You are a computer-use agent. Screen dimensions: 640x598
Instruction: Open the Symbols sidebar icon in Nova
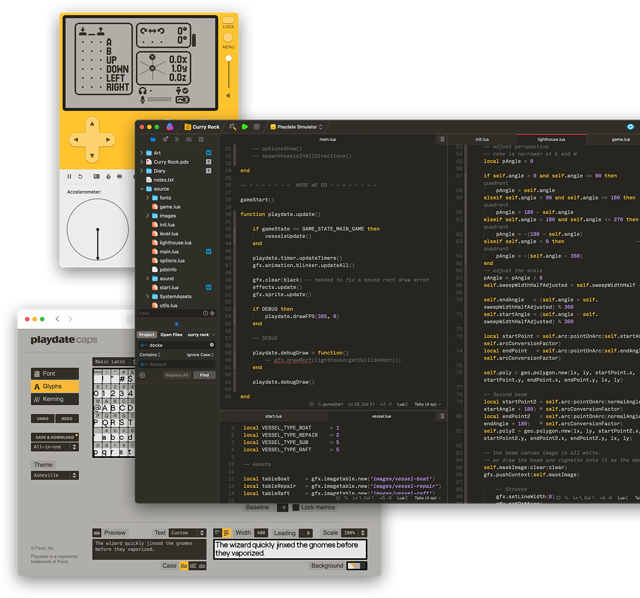(x=177, y=139)
